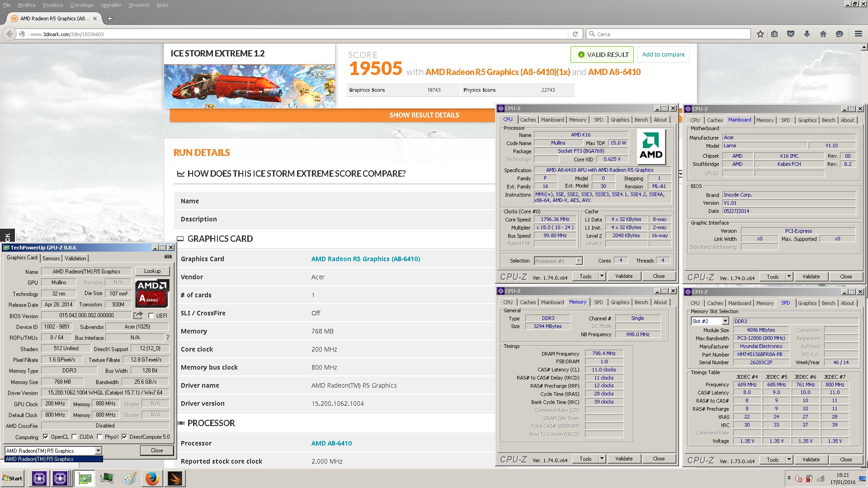Click the Add to compare button
The width and height of the screenshot is (868, 488).
coord(663,54)
